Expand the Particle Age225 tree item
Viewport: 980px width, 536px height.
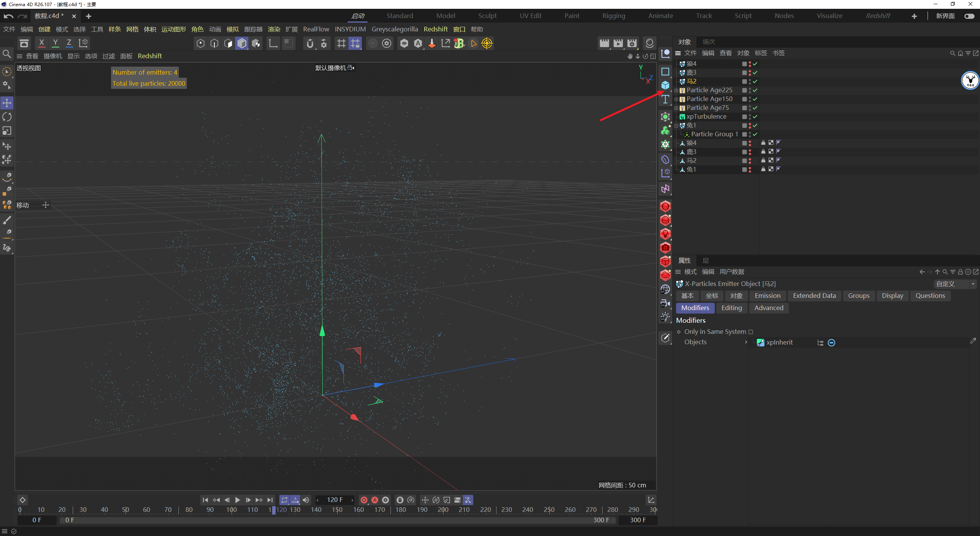coord(676,90)
